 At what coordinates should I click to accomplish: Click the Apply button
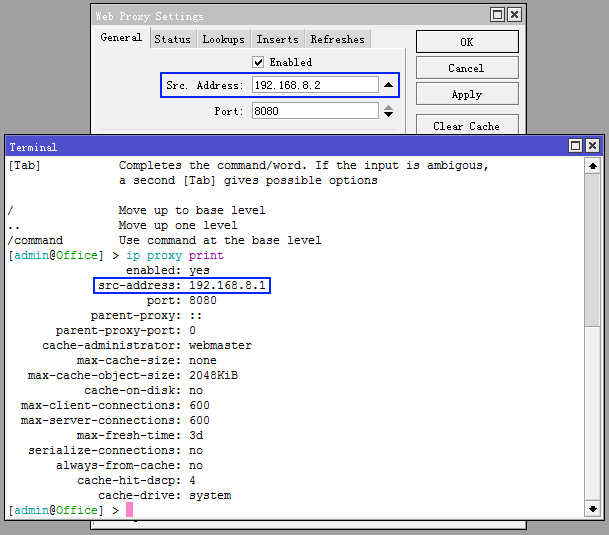point(467,94)
